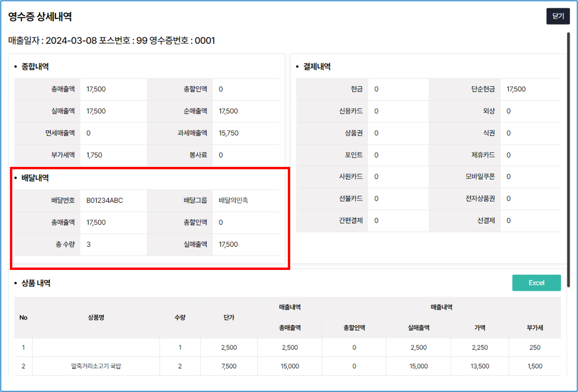This screenshot has height=392, width=578.
Task: Click the 총 수량 label in 배달내역
Action: (65, 244)
